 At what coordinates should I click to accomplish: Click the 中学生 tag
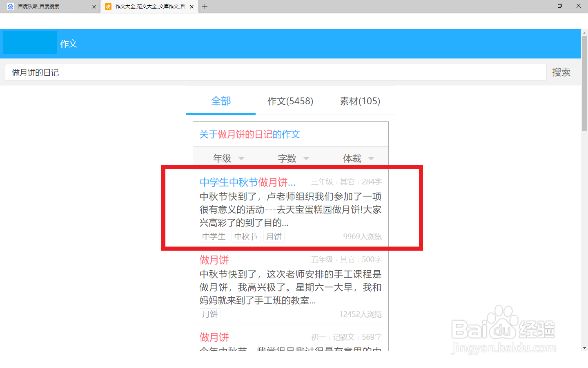click(x=214, y=236)
